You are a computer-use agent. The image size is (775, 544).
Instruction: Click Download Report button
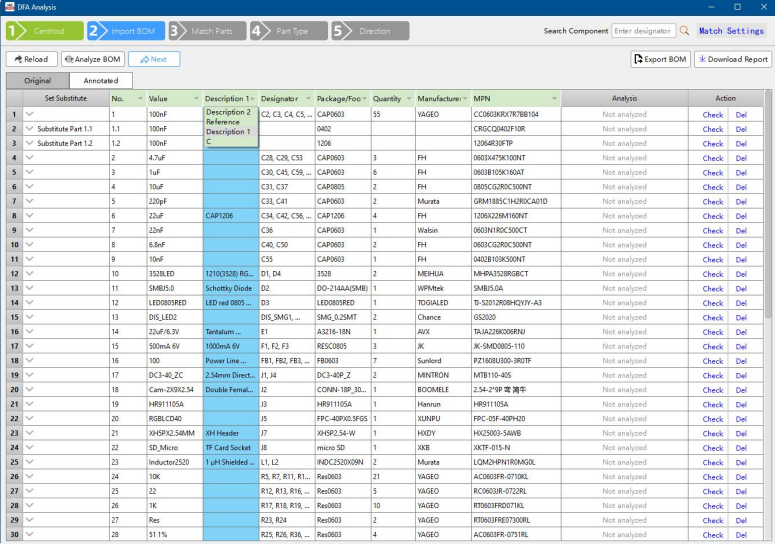coord(733,59)
